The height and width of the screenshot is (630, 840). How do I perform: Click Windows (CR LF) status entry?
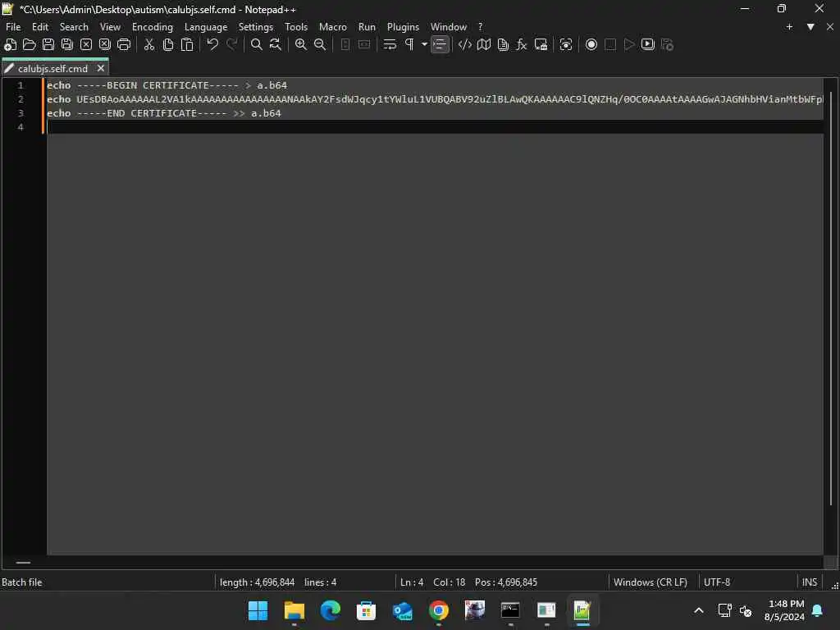(651, 582)
